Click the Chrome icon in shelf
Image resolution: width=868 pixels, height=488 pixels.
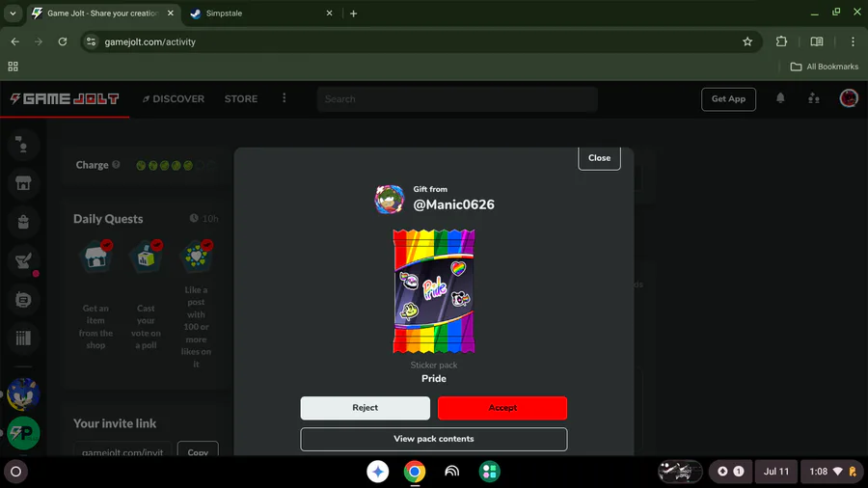click(x=415, y=472)
